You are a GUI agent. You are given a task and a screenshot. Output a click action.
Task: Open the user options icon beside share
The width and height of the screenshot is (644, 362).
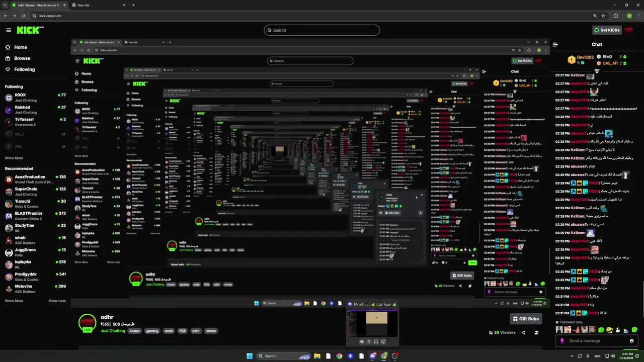[x=536, y=332]
